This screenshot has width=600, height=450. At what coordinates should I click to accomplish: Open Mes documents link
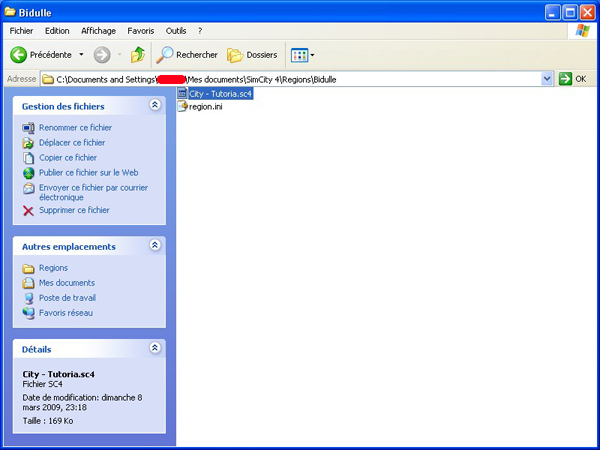[67, 283]
